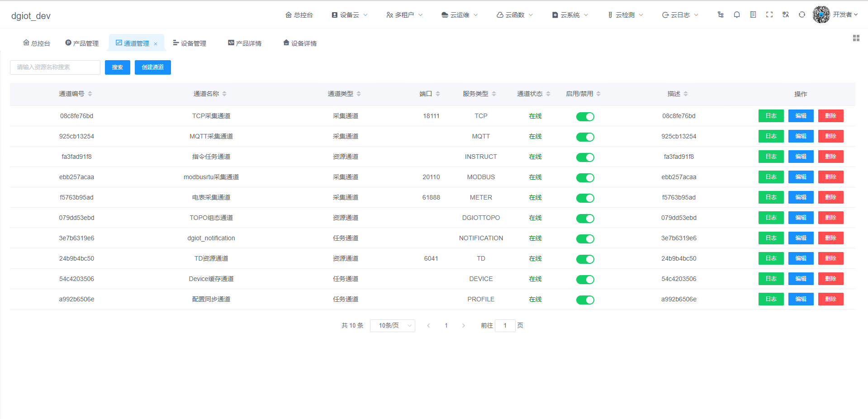
Task: Click the user avatar image
Action: pos(821,15)
